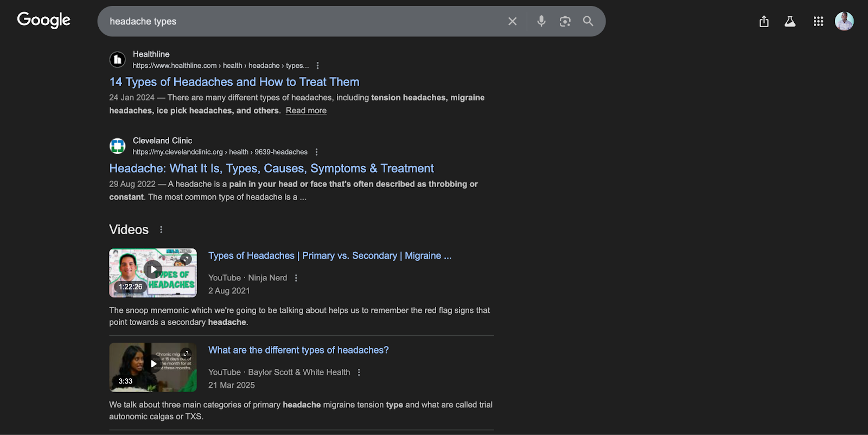
Task: Open '14 Types of Headaches' Healthline link
Action: [x=234, y=82]
